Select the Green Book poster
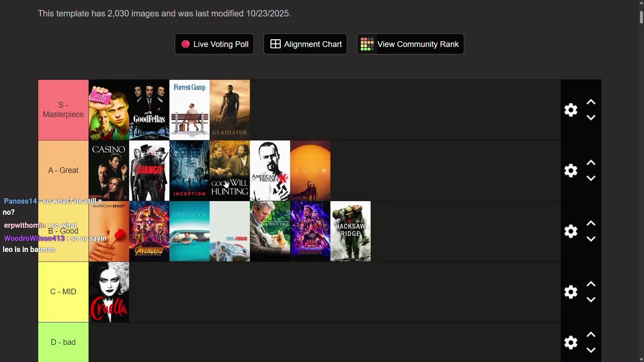The height and width of the screenshot is (362, 644). [190, 231]
